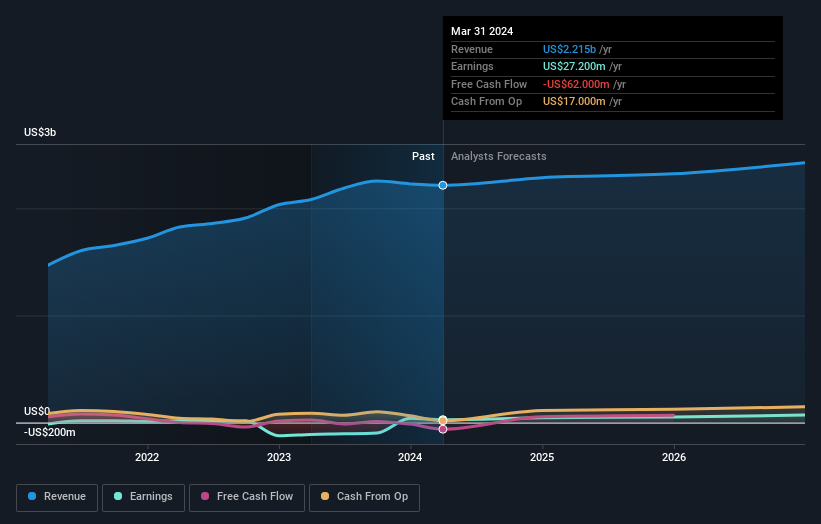Click the -US$62.000m free cash flow value

576,84
